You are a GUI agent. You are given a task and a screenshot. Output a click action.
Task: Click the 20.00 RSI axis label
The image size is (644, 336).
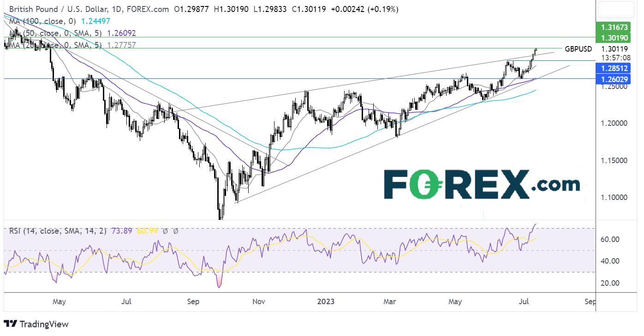click(611, 283)
